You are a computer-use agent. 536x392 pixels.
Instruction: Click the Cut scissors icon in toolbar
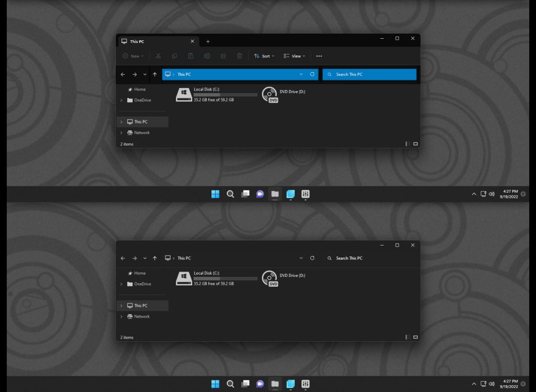(x=158, y=56)
